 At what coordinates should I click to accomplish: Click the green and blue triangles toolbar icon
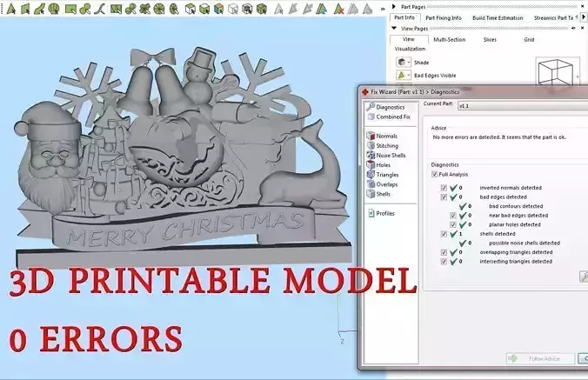[321, 9]
